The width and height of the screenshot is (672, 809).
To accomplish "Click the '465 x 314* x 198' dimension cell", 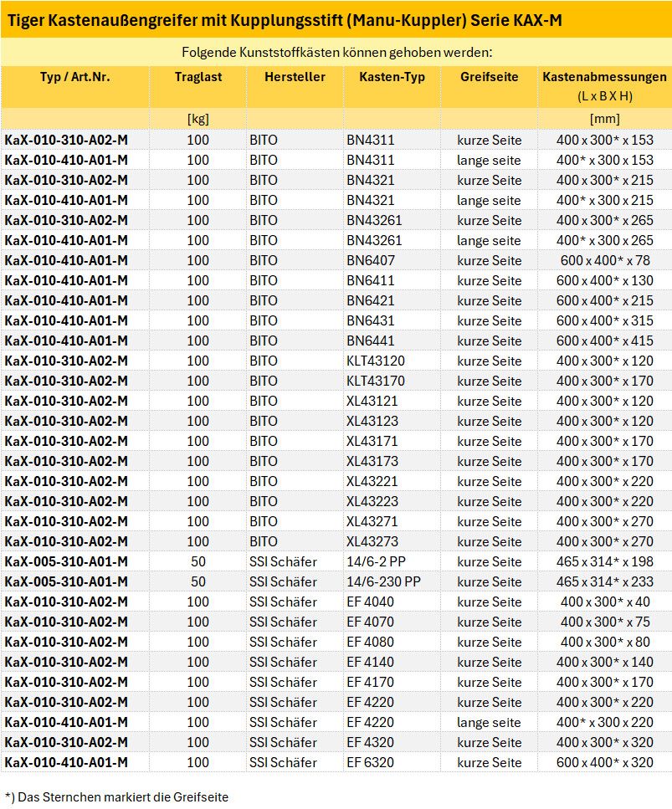I will click(604, 561).
